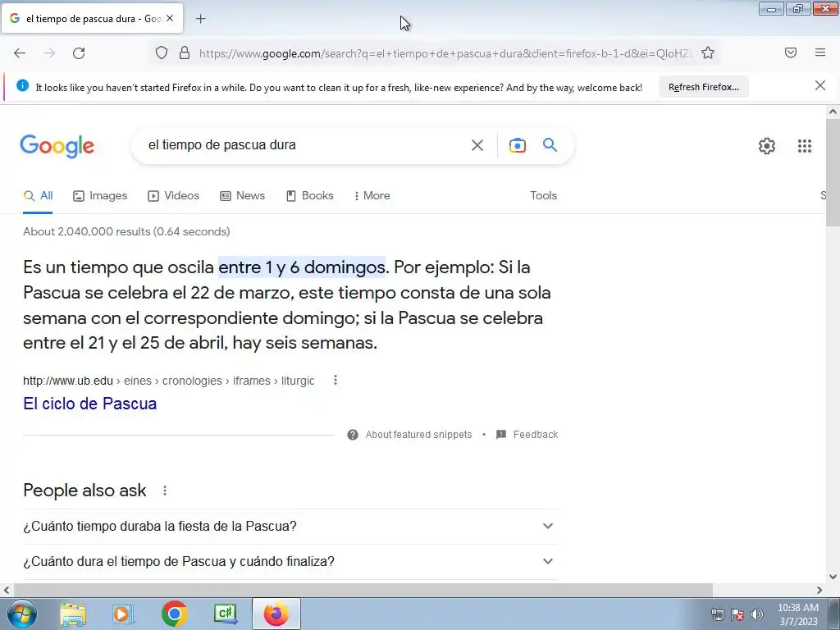The width and height of the screenshot is (840, 630).
Task: Go back with the browser back arrow
Action: (x=20, y=53)
